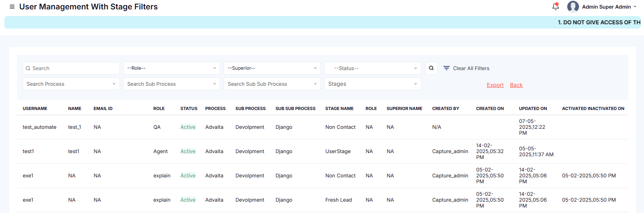Click the scrolling notice banner text

click(x=599, y=22)
